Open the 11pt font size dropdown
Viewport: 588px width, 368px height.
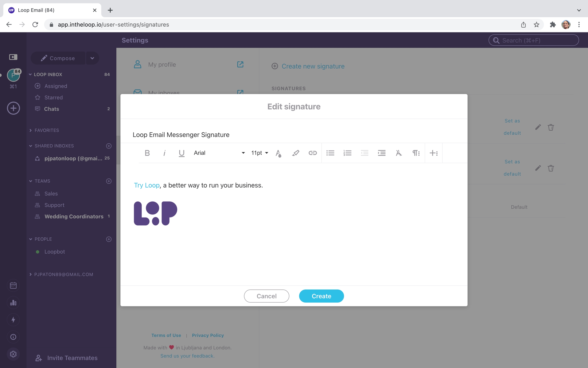260,153
